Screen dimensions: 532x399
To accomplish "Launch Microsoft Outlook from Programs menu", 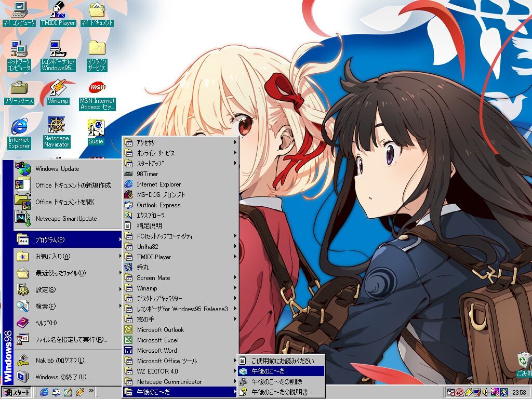I will click(x=180, y=329).
